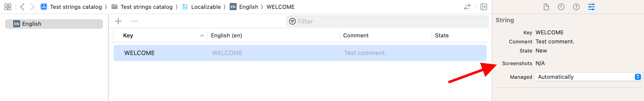Click the Filter text field
Viewport: 644px width, 101px height.
[387, 21]
